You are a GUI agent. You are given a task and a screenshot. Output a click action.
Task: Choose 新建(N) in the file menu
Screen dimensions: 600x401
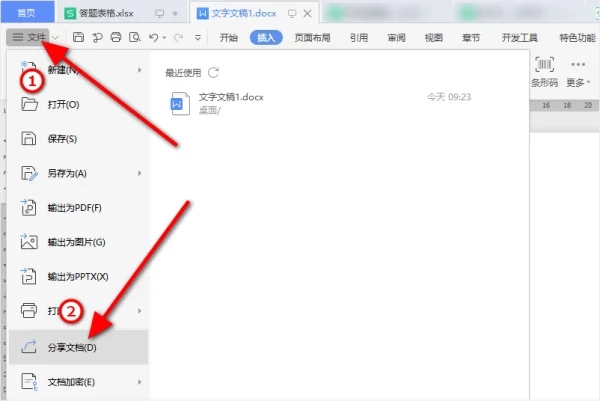coord(78,70)
